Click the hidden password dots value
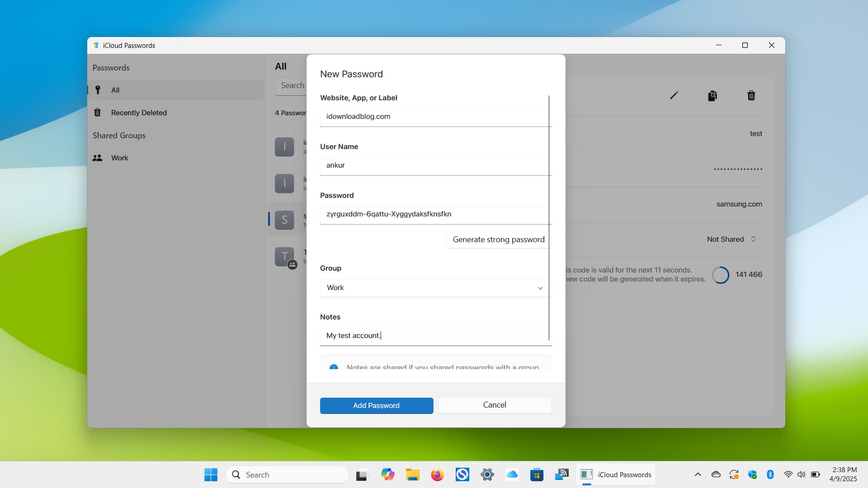 click(738, 169)
